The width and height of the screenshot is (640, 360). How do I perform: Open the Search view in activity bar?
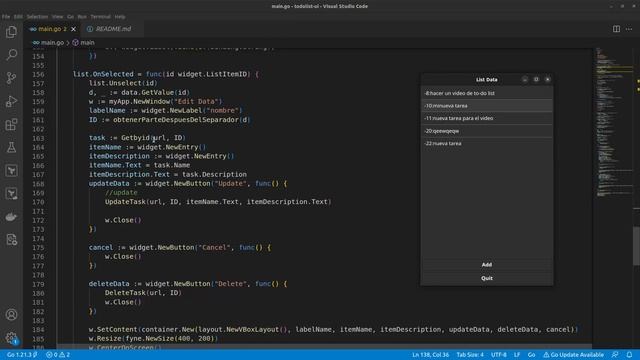pos(11,55)
